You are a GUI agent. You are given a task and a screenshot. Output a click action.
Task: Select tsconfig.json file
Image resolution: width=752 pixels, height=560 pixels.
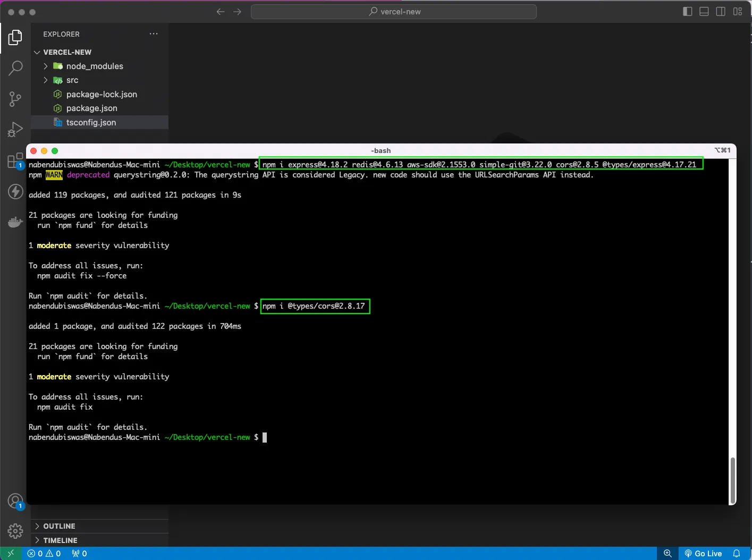[100, 123]
